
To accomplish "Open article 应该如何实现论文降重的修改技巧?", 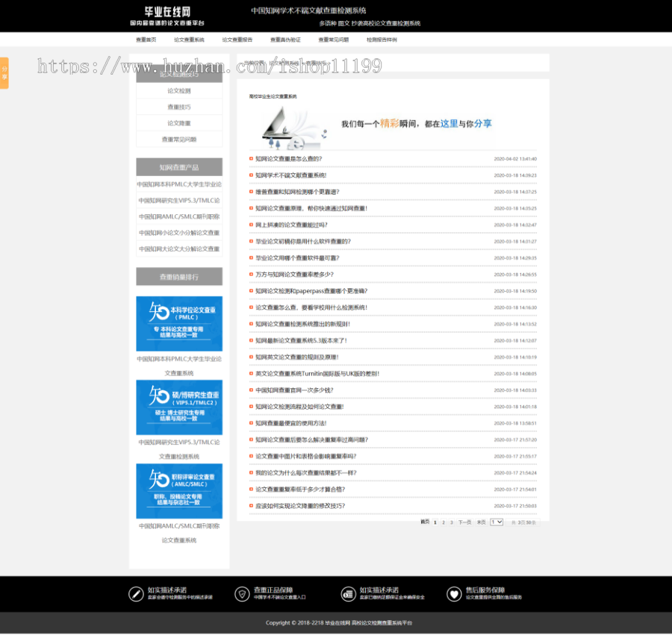I will (300, 506).
